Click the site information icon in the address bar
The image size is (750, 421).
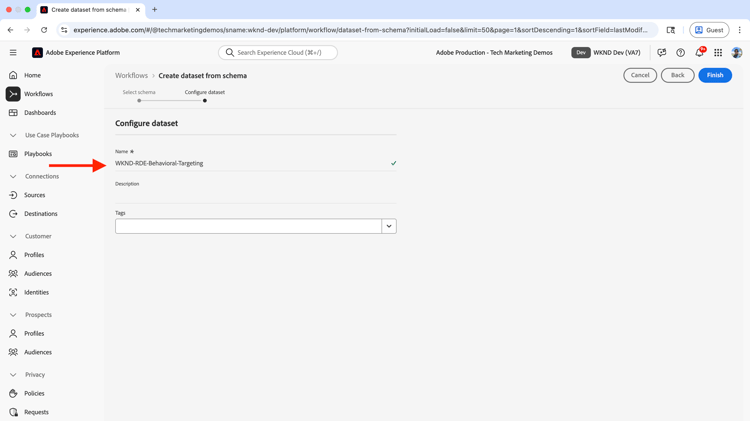(64, 30)
